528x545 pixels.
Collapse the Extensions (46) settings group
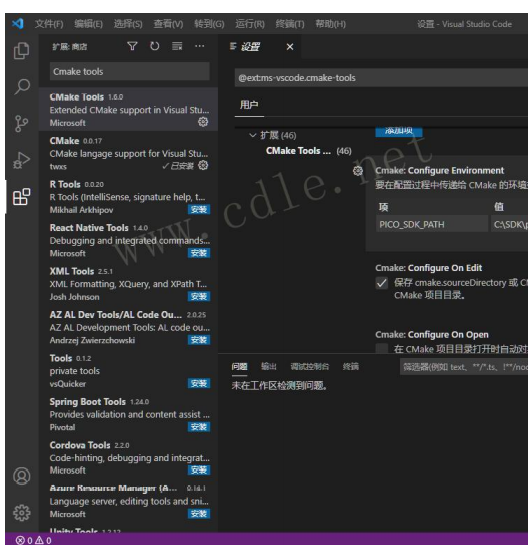tap(253, 135)
